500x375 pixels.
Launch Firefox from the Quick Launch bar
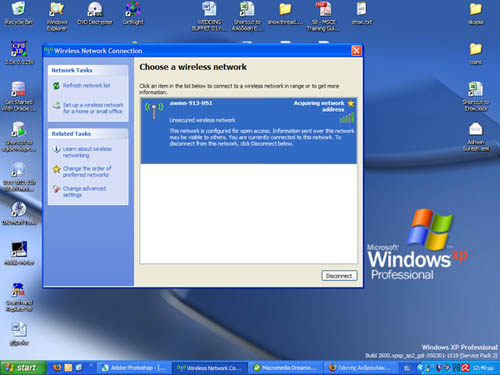[x=57, y=368]
